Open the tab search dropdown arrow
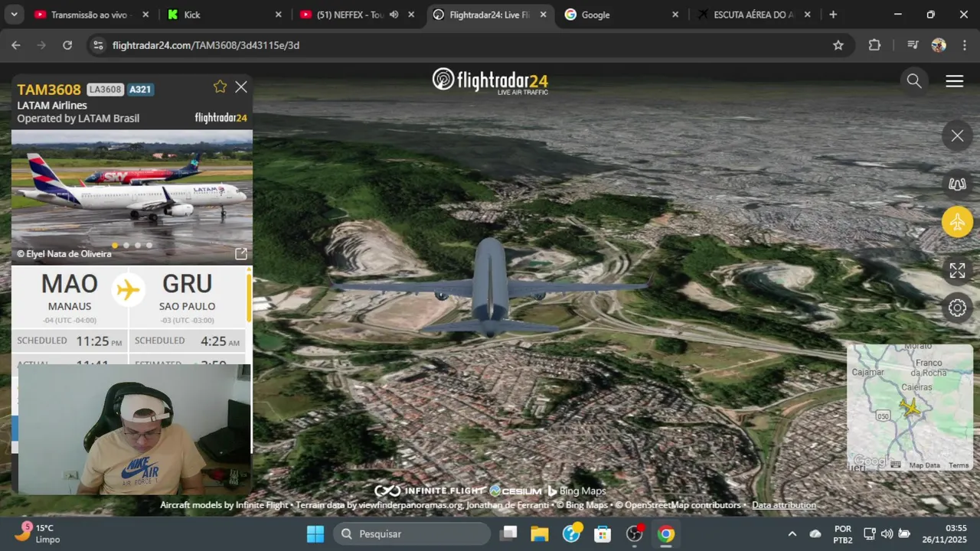Image resolution: width=980 pixels, height=551 pixels. click(x=15, y=15)
